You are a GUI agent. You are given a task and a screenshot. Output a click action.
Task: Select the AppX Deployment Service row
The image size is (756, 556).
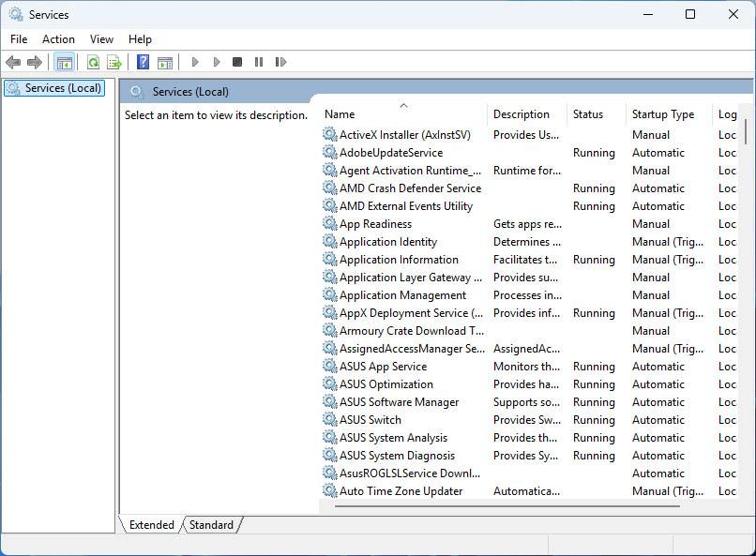coord(529,312)
